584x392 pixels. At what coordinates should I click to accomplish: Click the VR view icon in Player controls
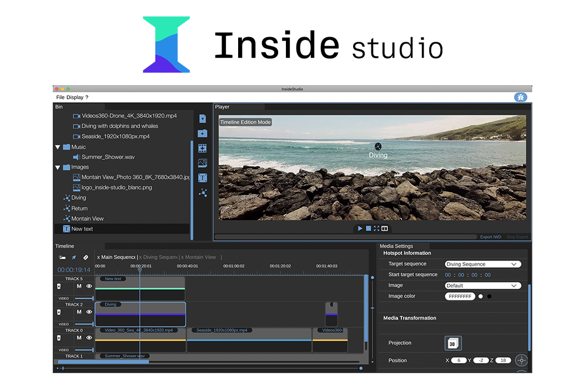point(385,228)
